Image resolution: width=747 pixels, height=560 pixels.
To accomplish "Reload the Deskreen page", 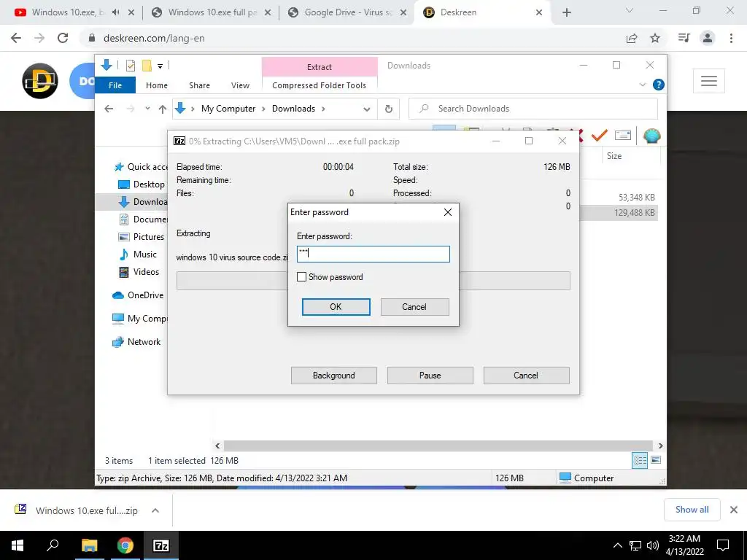I will 63,38.
